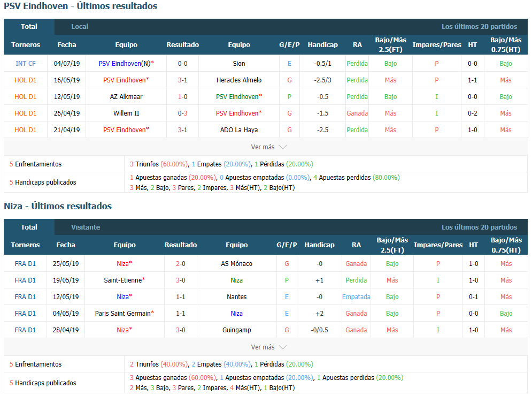This screenshot has width=532, height=396.
Task: Select the Total tab in PSV Eindhoven results
Action: [29, 27]
